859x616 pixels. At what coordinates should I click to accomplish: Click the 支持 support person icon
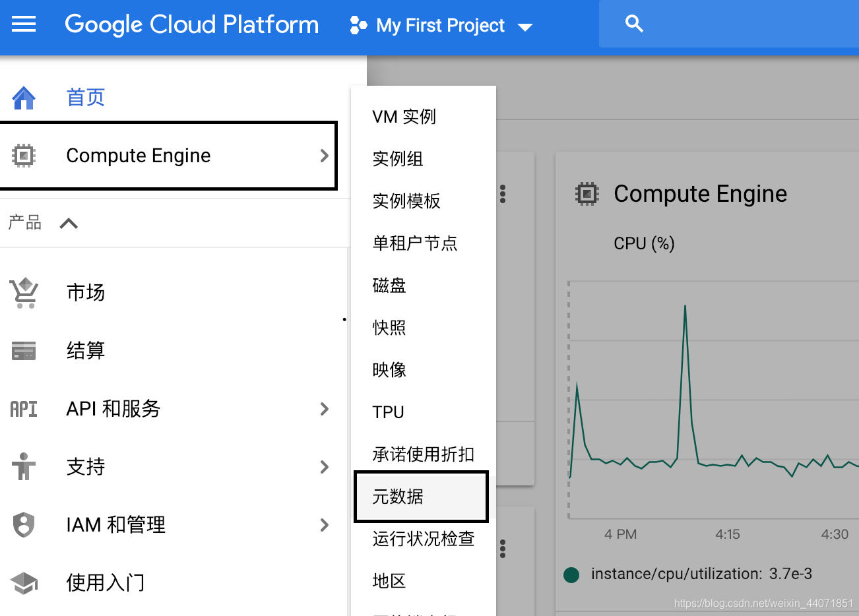[x=24, y=466]
